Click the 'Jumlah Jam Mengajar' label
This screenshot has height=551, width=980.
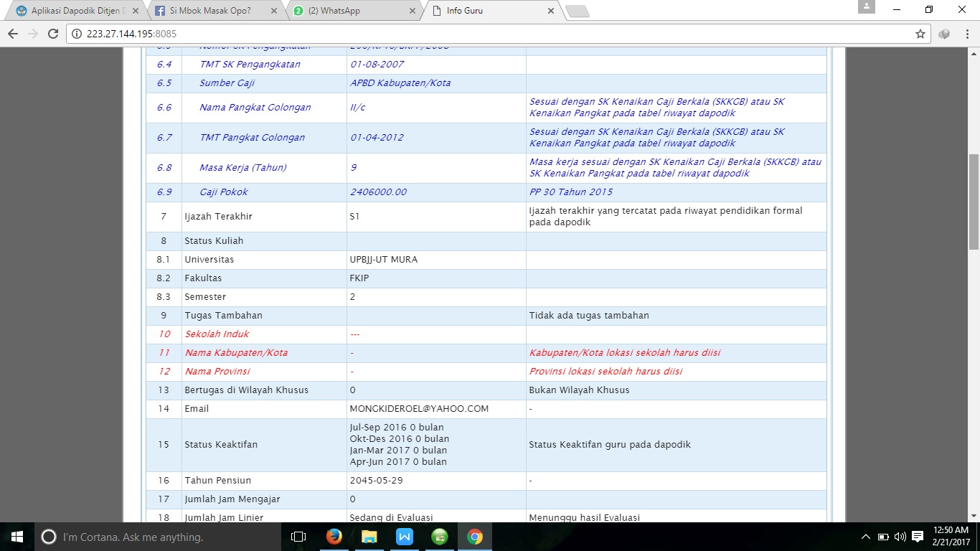232,499
